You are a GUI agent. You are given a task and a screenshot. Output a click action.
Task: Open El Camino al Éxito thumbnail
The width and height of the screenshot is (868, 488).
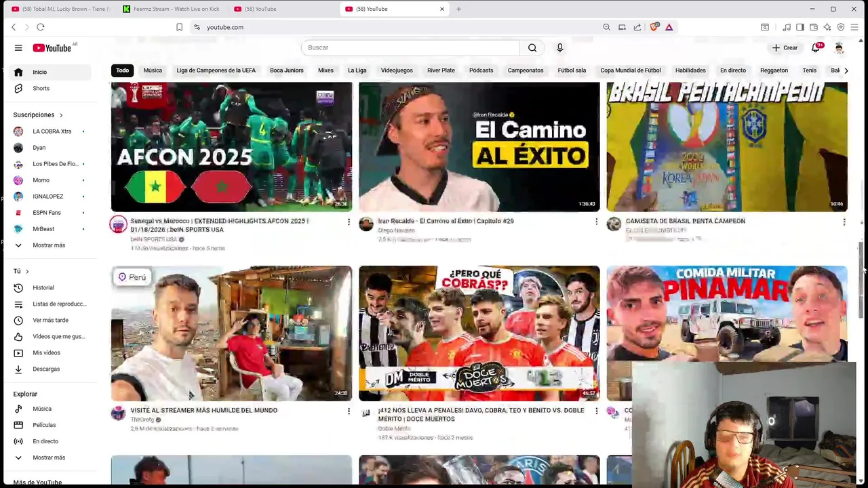479,147
